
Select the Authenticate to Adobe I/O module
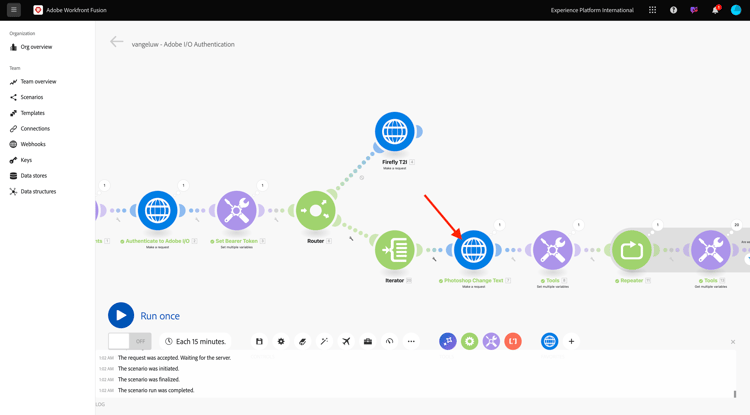[x=157, y=210]
